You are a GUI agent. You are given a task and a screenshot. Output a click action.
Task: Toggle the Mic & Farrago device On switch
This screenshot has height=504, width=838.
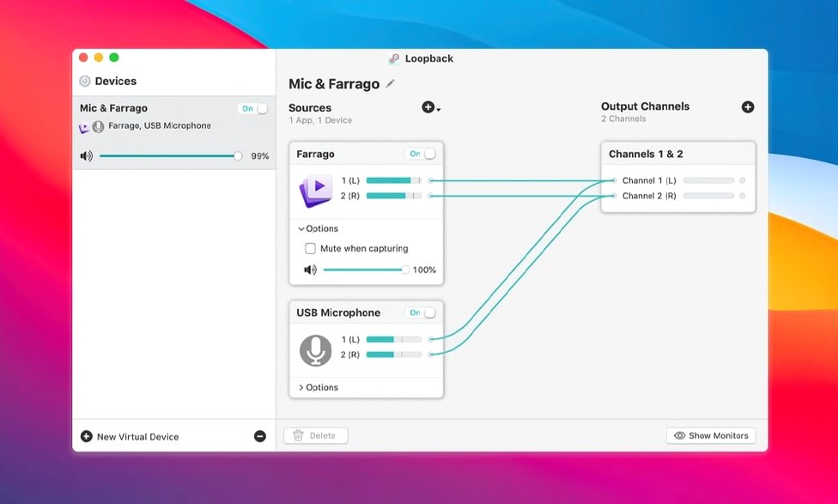tap(252, 108)
